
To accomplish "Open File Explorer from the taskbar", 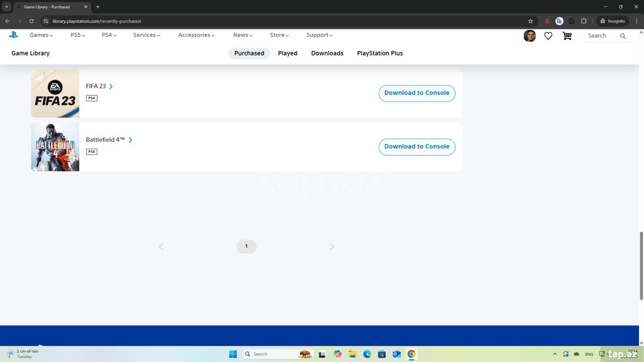I will click(x=352, y=354).
